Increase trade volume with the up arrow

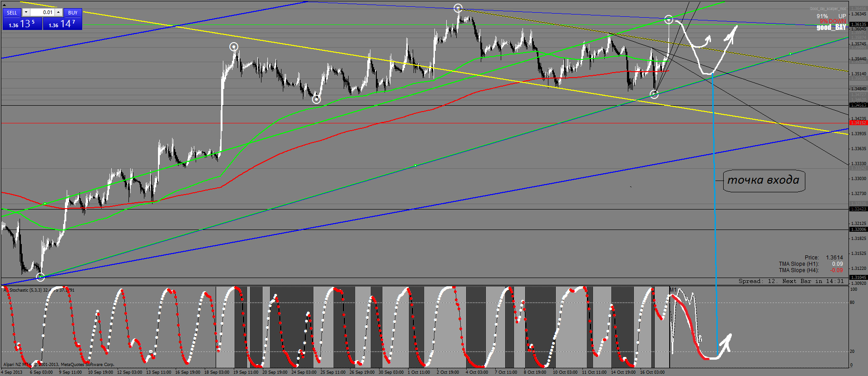click(59, 12)
